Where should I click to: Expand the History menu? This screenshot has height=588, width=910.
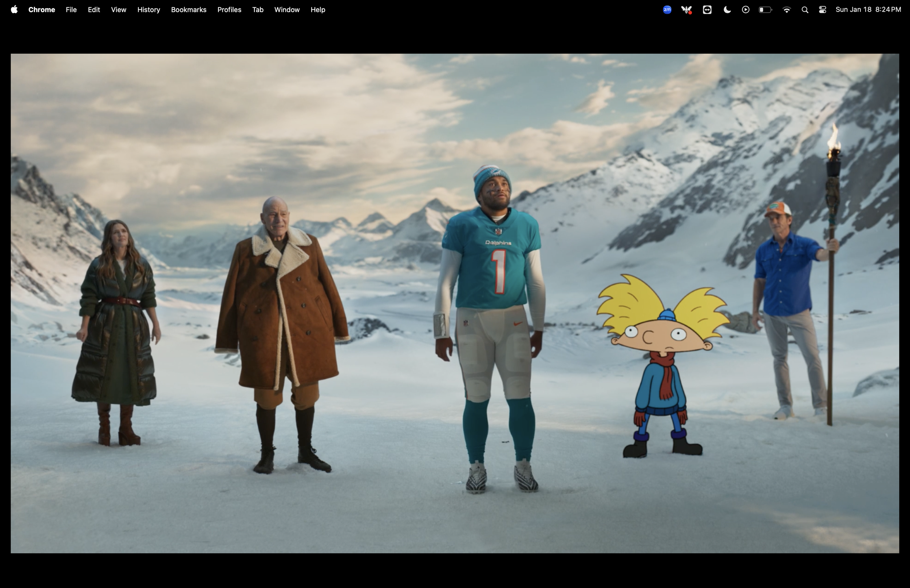149,9
